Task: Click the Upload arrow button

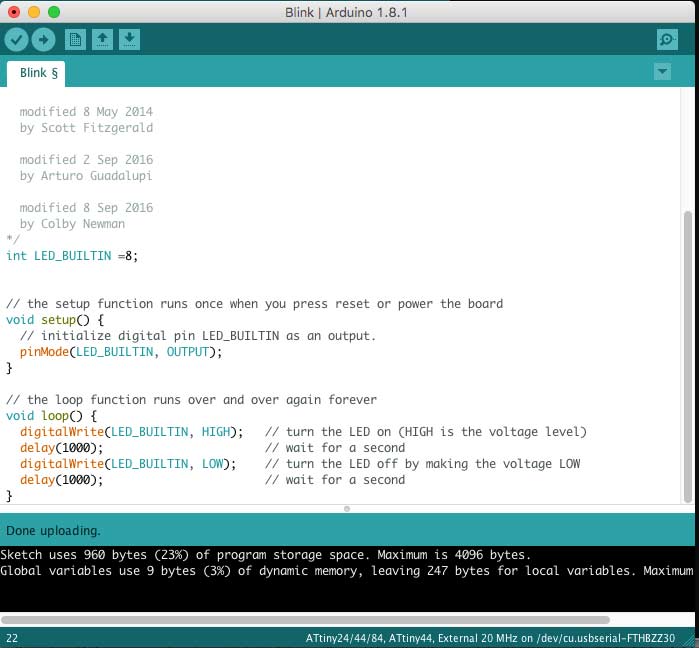Action: click(44, 40)
